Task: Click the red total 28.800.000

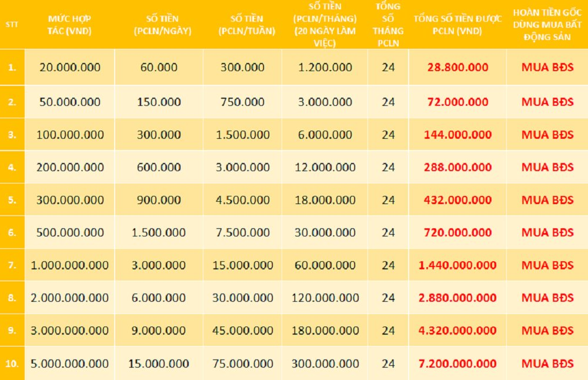Action: click(x=457, y=67)
